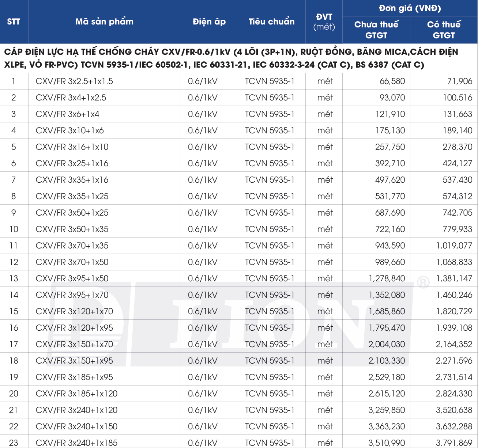478x448 pixels.
Task: Click the pre-tax price 392,710
Action: 390,163
